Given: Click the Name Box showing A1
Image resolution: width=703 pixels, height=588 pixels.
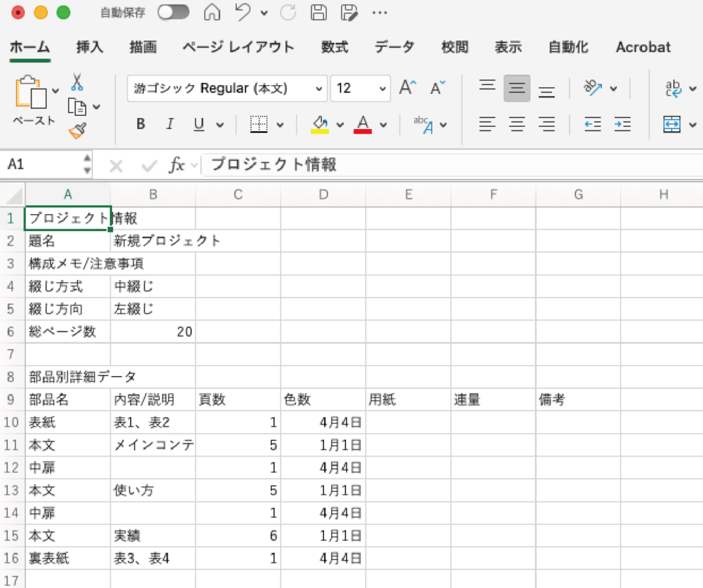Looking at the screenshot, I should click(41, 165).
